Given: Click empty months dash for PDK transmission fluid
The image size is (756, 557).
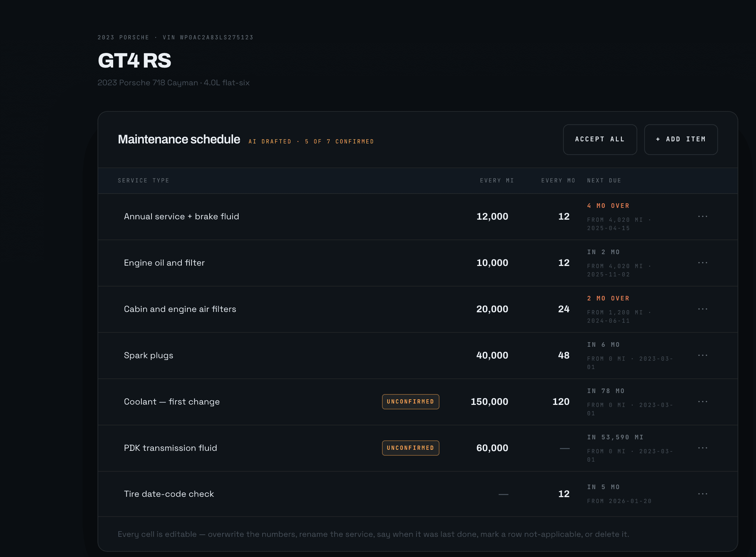Looking at the screenshot, I should tap(565, 448).
